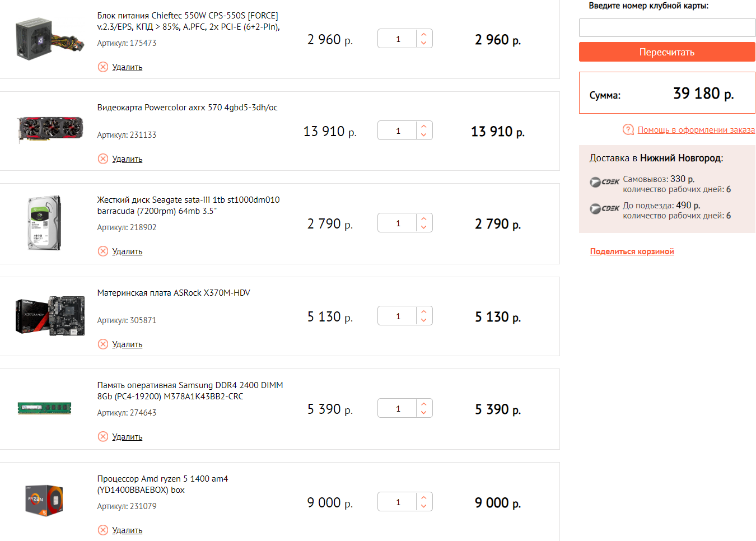Image resolution: width=756 pixels, height=541 pixels.
Task: Focus the club card number field
Action: point(667,28)
